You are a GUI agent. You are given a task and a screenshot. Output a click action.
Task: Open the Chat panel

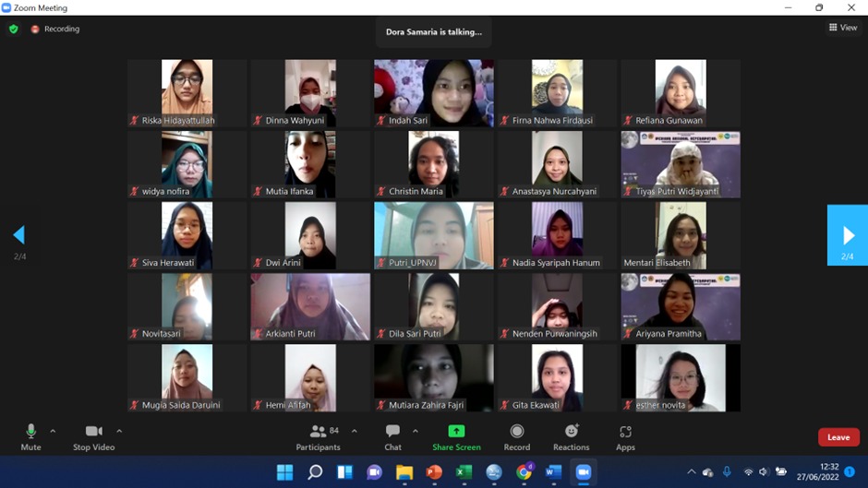tap(392, 436)
